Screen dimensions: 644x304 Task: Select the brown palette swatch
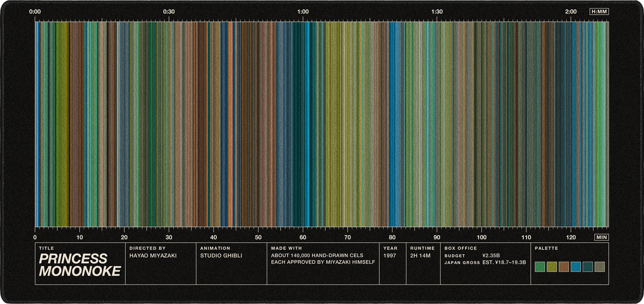pos(563,266)
